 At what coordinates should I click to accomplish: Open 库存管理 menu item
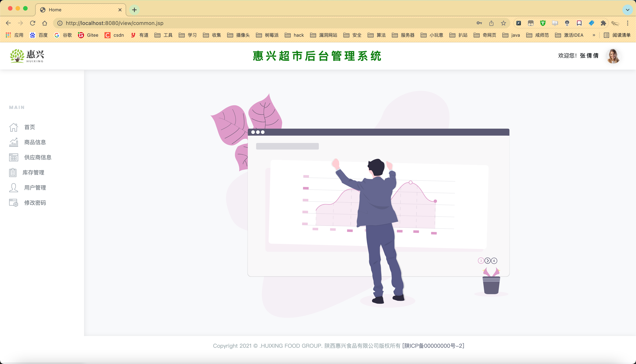[33, 173]
